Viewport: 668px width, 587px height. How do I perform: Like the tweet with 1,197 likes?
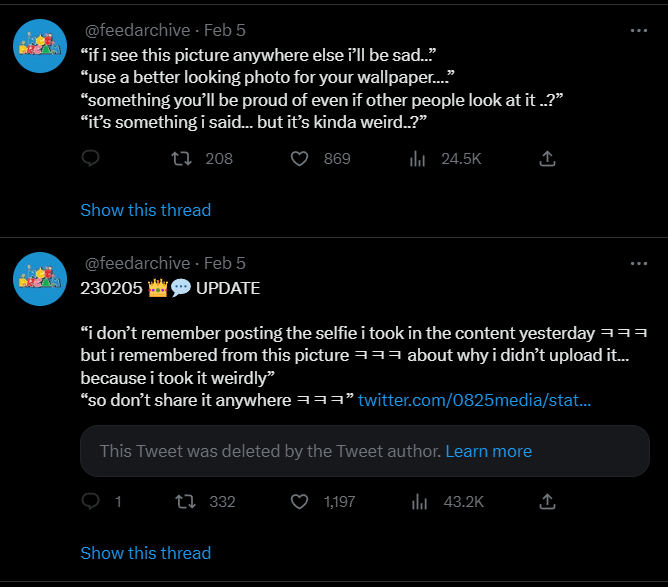pos(299,502)
